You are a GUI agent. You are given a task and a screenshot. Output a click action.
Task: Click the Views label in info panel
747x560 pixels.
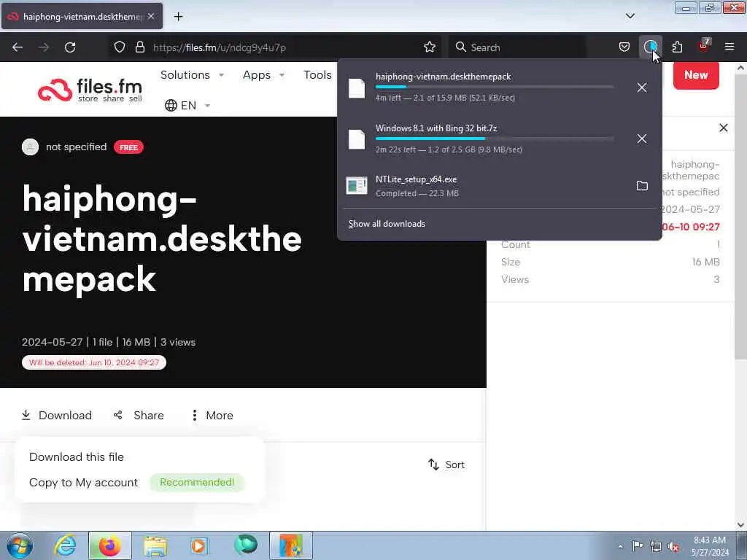click(x=515, y=279)
